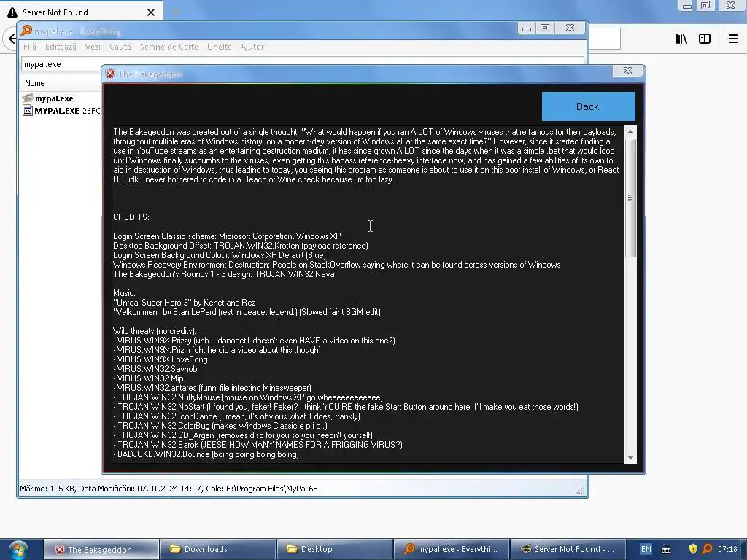Open the Vezi menu
The width and height of the screenshot is (747, 560).
tap(93, 47)
